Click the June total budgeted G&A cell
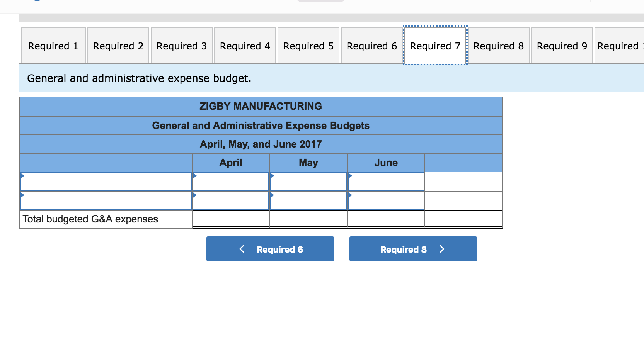 [386, 219]
